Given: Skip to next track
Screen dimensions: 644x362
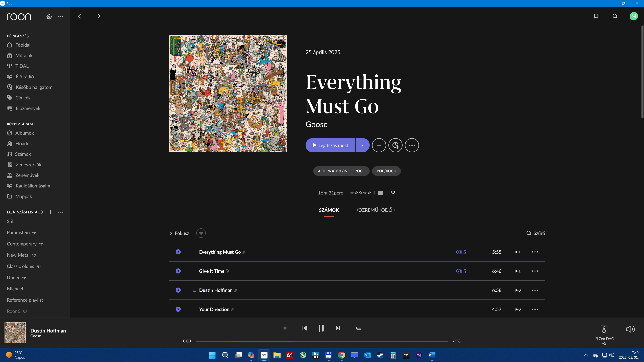Looking at the screenshot, I should coord(338,328).
